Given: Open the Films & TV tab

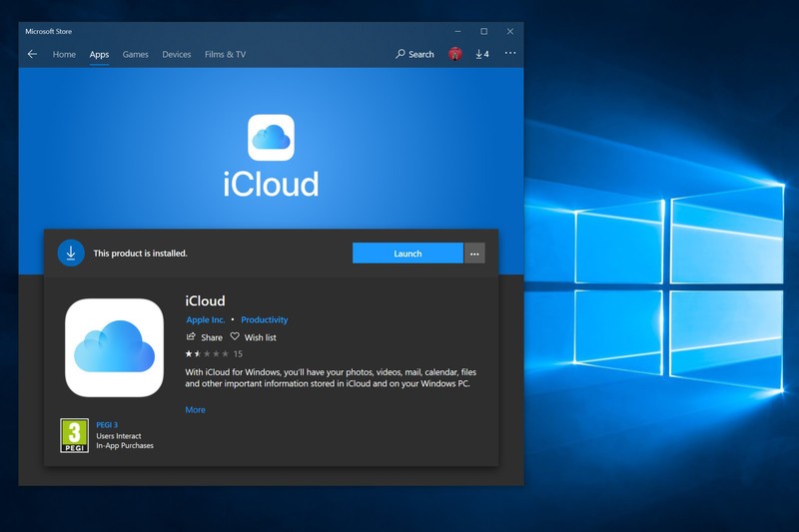Looking at the screenshot, I should pyautogui.click(x=226, y=55).
